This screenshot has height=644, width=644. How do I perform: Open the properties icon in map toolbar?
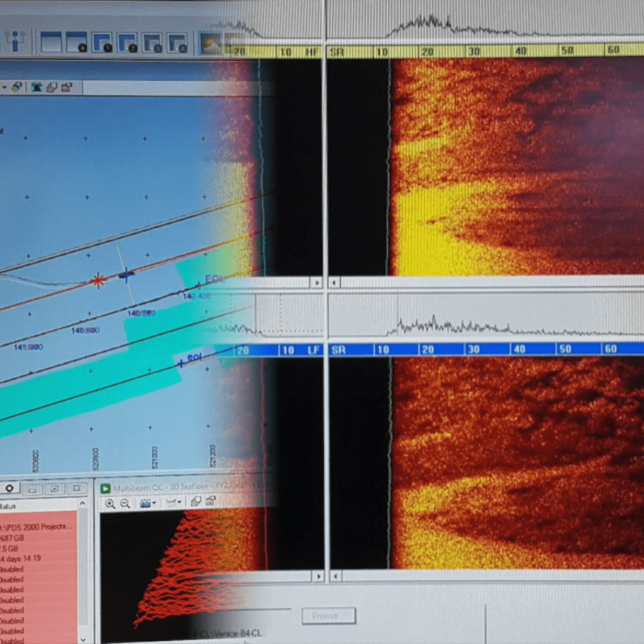tap(67, 87)
